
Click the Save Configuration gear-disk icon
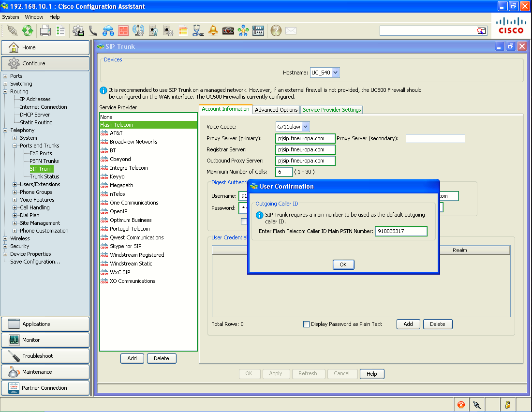[x=78, y=30]
